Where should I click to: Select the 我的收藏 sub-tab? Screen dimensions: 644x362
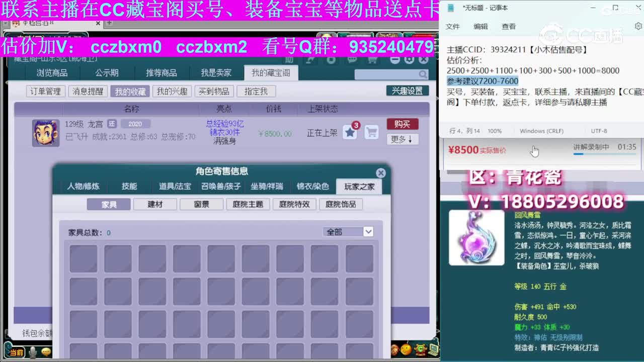(x=130, y=91)
